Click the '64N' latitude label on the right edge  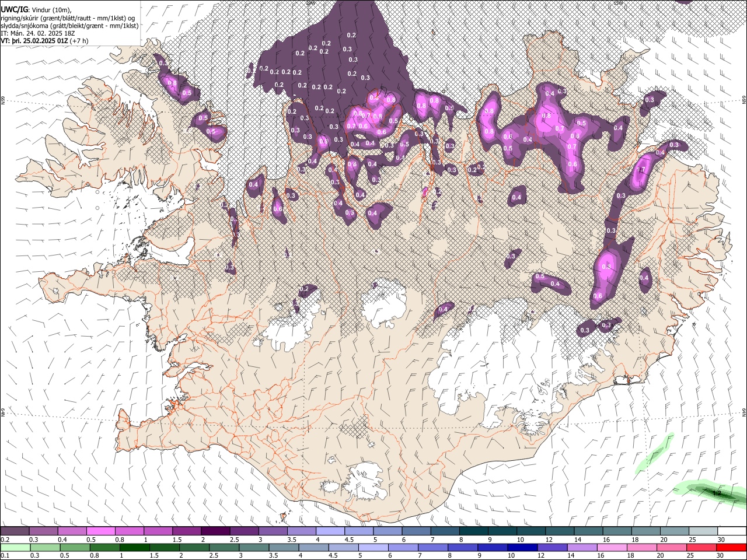point(744,412)
